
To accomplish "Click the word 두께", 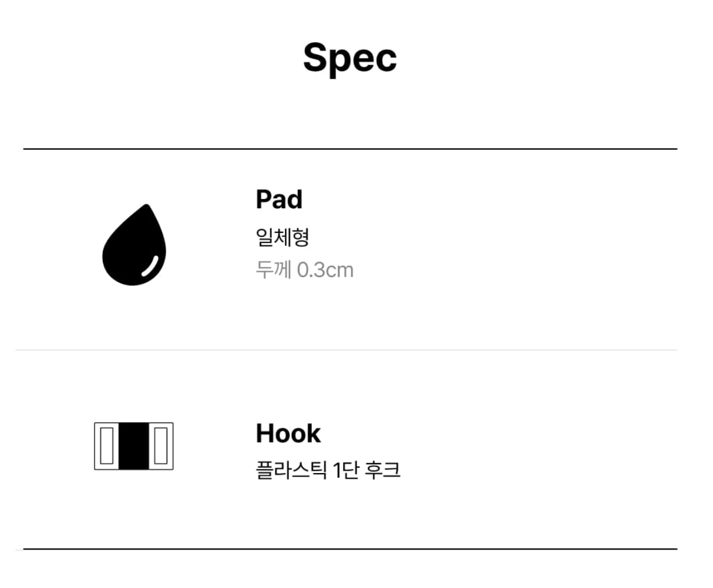I will 273,270.
